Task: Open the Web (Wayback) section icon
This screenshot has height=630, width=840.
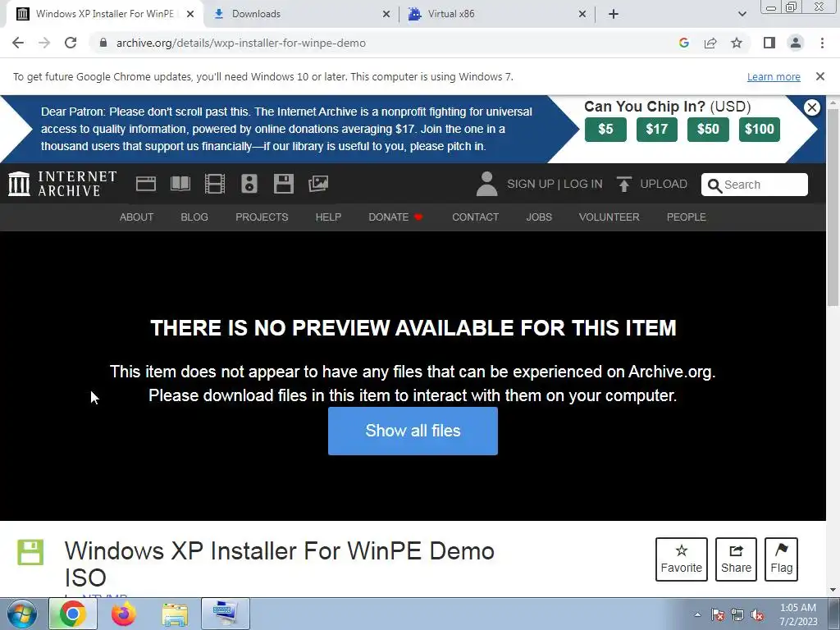Action: click(146, 184)
